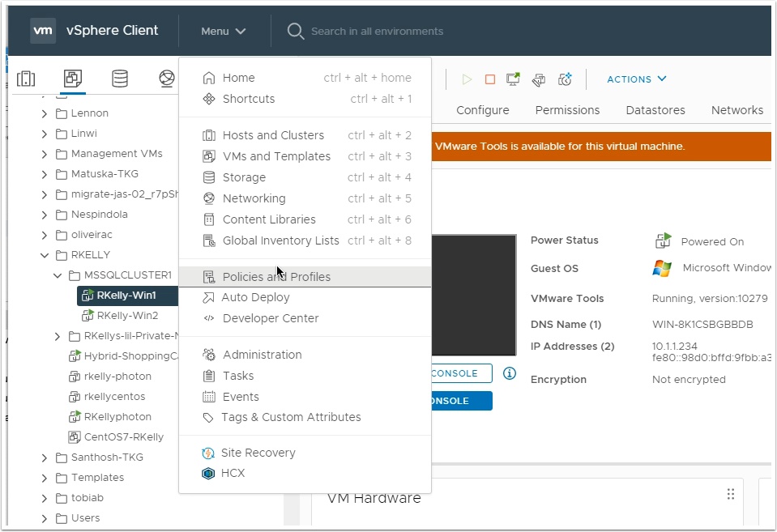Click the search magnifier icon
This screenshot has height=532, width=777.
point(296,32)
